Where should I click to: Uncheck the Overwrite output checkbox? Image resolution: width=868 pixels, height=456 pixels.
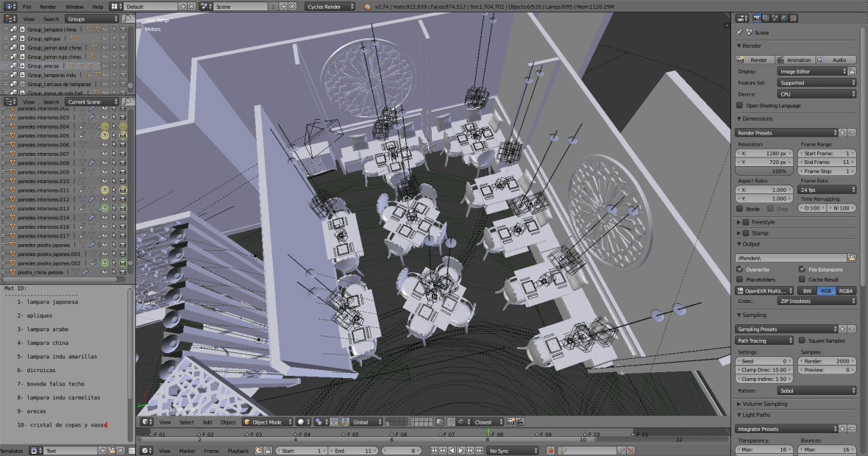point(740,269)
